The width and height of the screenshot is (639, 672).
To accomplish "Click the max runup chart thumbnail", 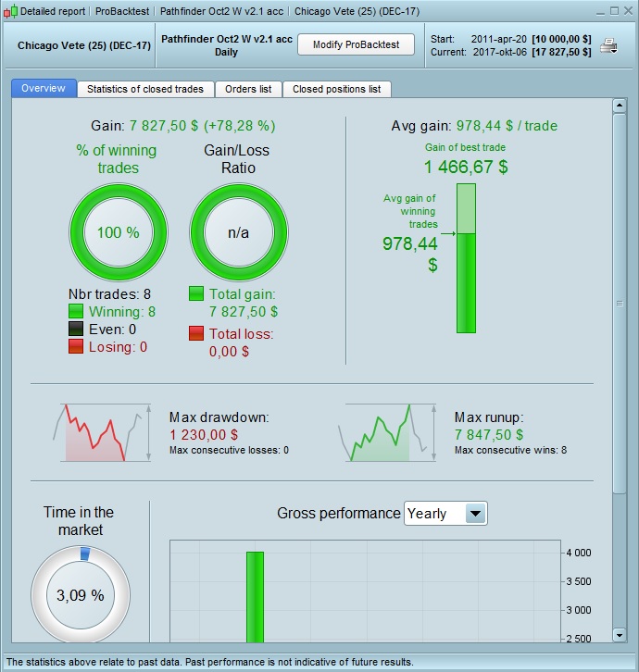I will [x=387, y=432].
